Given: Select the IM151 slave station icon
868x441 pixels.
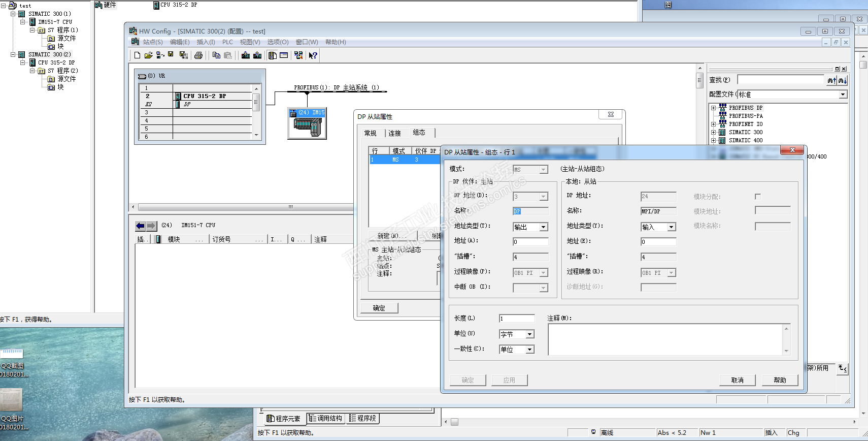Looking at the screenshot, I should pos(307,123).
